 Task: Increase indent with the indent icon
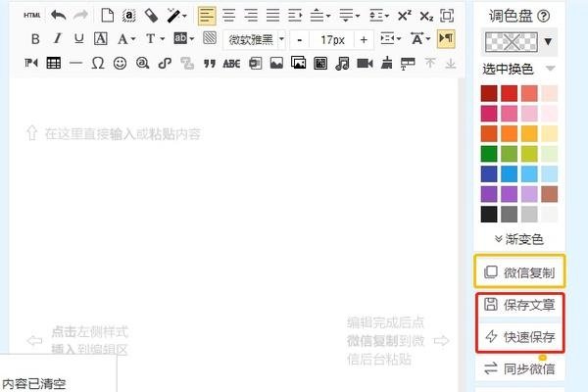pos(295,16)
